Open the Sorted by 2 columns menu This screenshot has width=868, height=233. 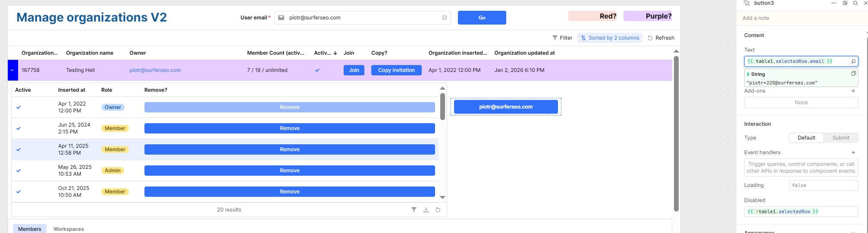[610, 38]
